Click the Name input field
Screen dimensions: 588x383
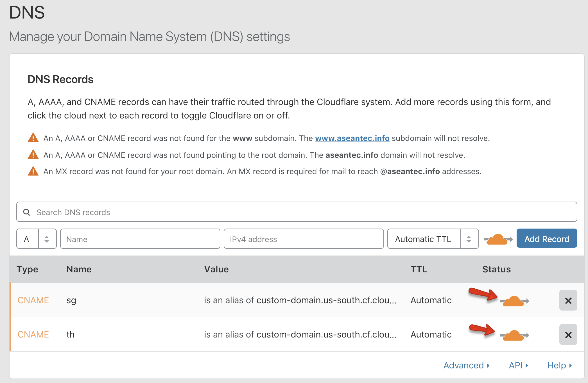pyautogui.click(x=140, y=239)
